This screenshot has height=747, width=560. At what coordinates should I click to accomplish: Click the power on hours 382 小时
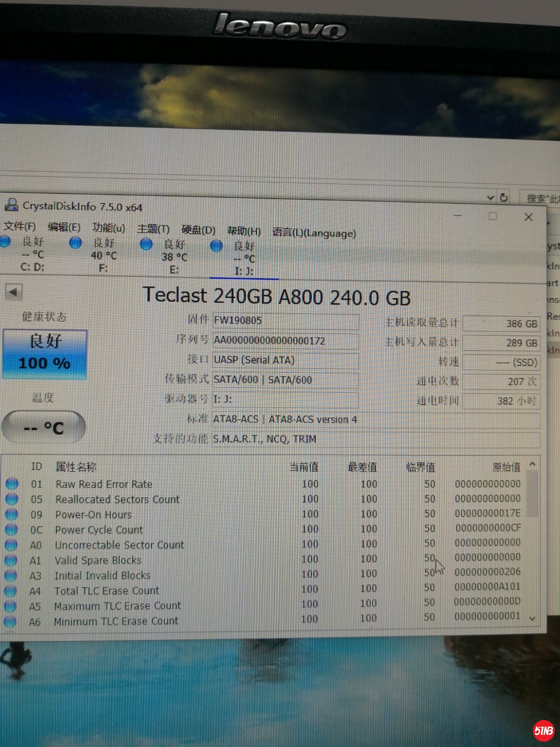tap(501, 401)
